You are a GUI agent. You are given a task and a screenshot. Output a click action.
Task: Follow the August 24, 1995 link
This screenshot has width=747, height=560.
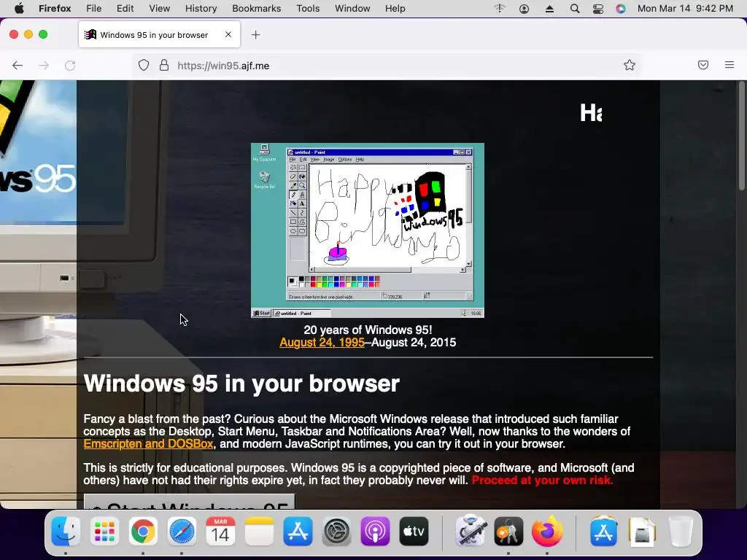coord(322,343)
